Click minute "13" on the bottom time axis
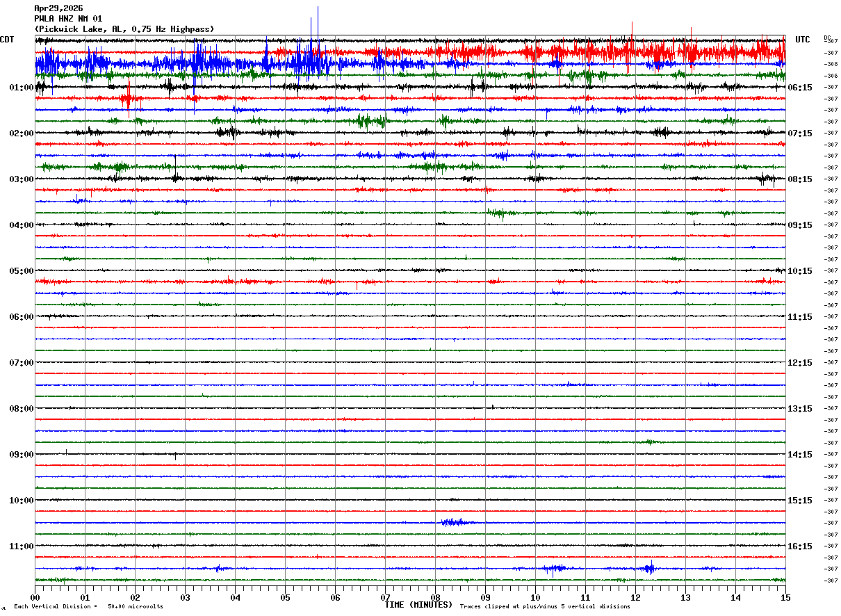The width and height of the screenshot is (841, 616). [x=685, y=597]
